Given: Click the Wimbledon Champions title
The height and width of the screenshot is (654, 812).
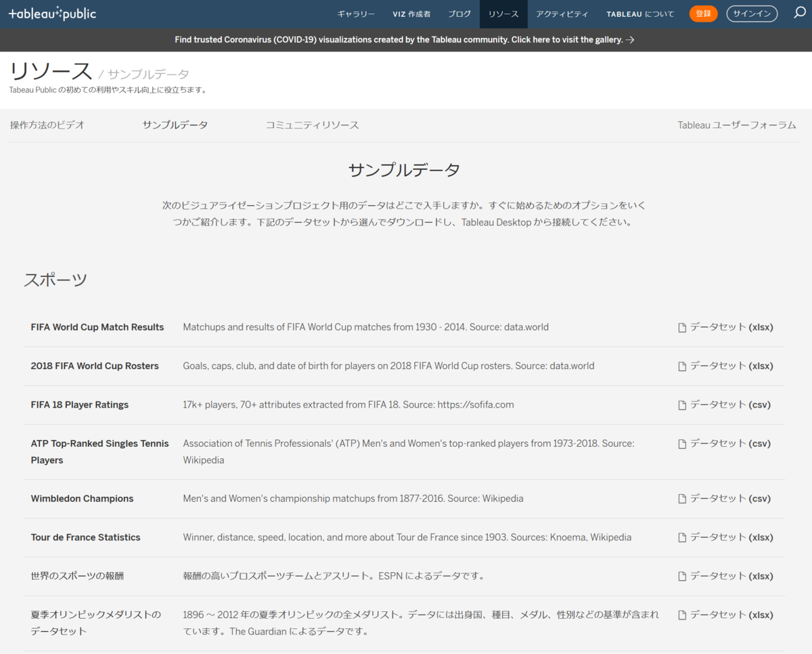Looking at the screenshot, I should pos(82,499).
